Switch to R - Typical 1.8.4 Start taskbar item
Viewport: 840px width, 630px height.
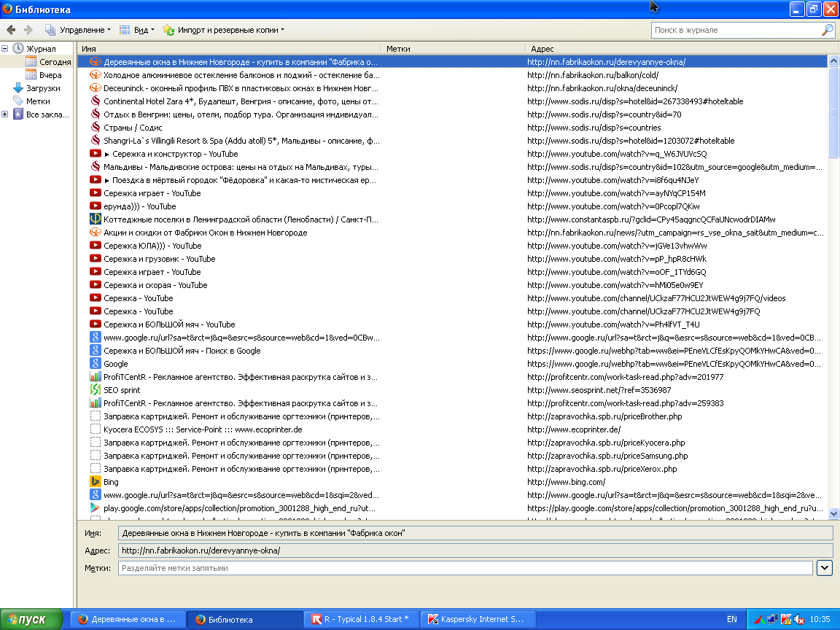[x=360, y=619]
